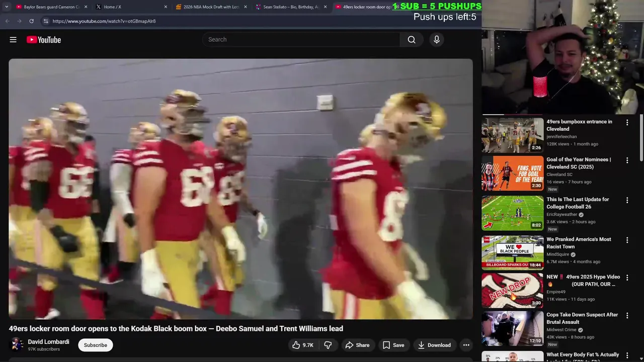The height and width of the screenshot is (362, 644).
Task: Open the tab search dropdown arrow
Action: tap(7, 7)
